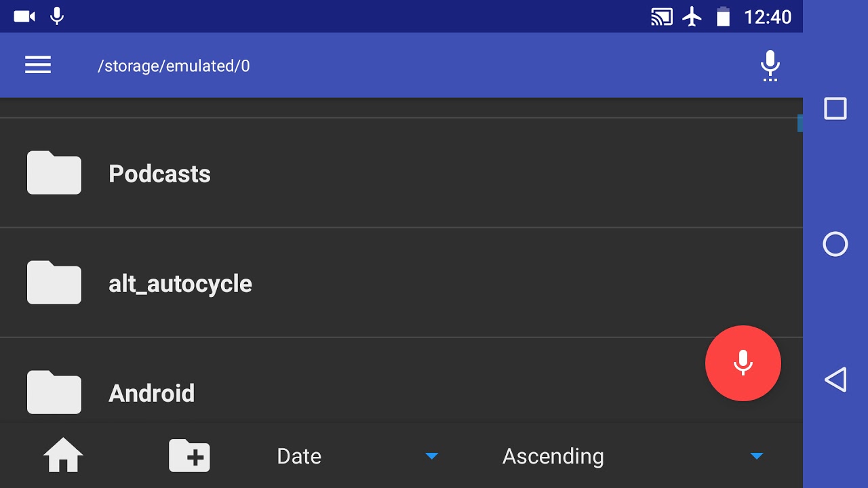Open the recent apps square button
This screenshot has height=488, width=868.
(835, 108)
